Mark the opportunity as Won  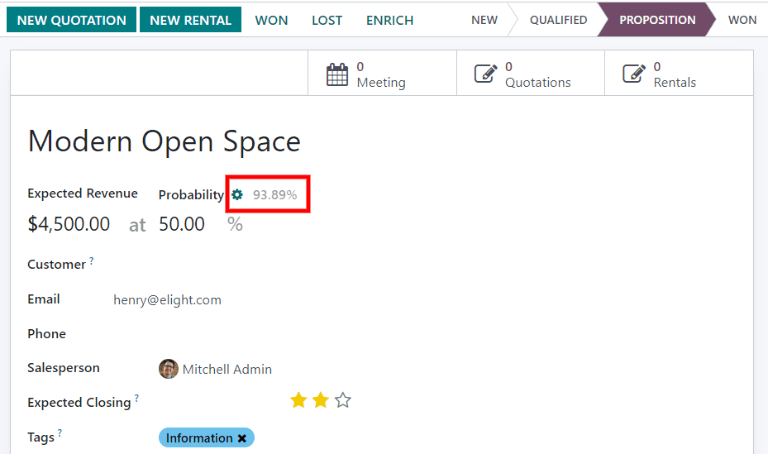(270, 20)
